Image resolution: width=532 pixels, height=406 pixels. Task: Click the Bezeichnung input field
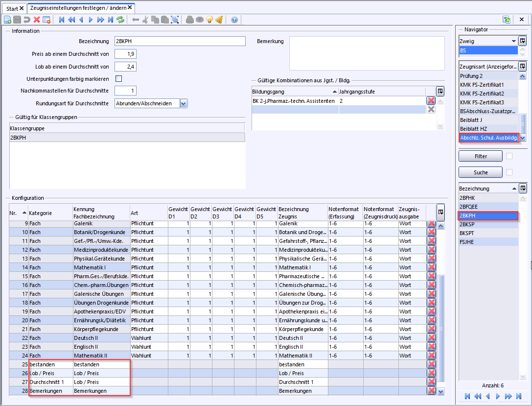click(x=180, y=41)
